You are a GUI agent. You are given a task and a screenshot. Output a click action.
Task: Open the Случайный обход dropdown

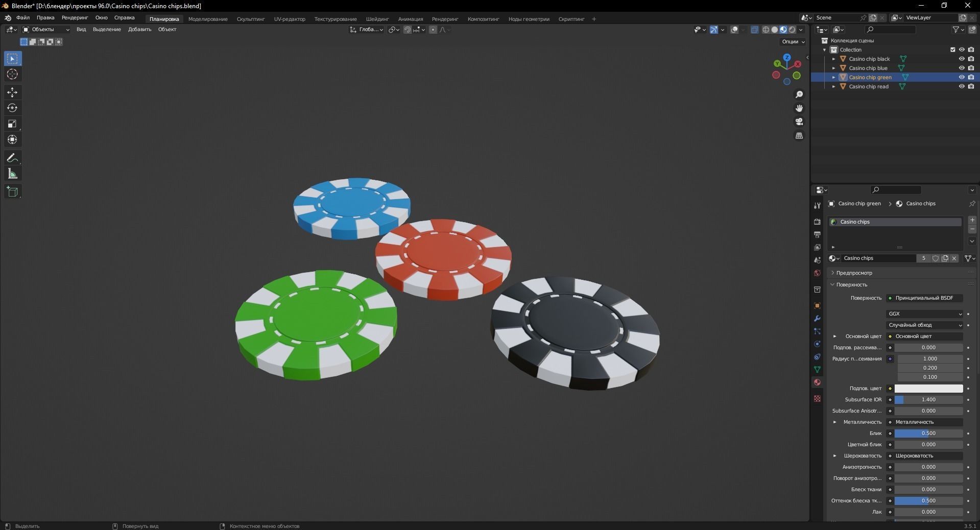pyautogui.click(x=925, y=325)
